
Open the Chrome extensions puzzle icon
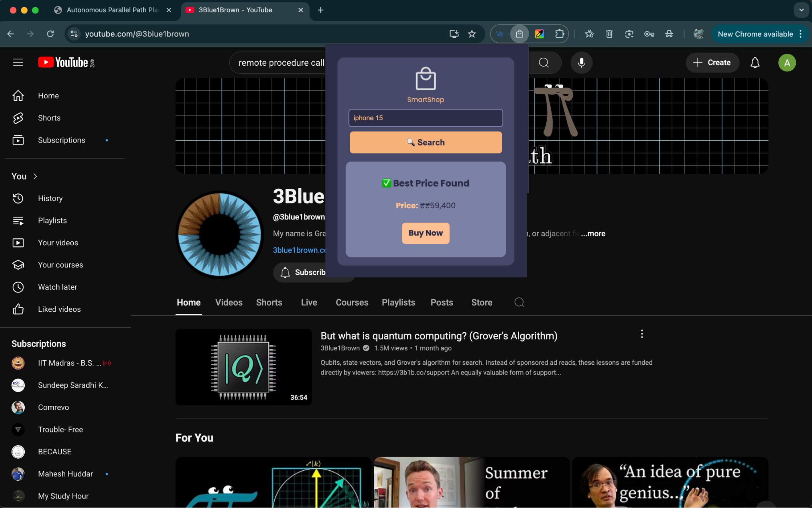559,34
